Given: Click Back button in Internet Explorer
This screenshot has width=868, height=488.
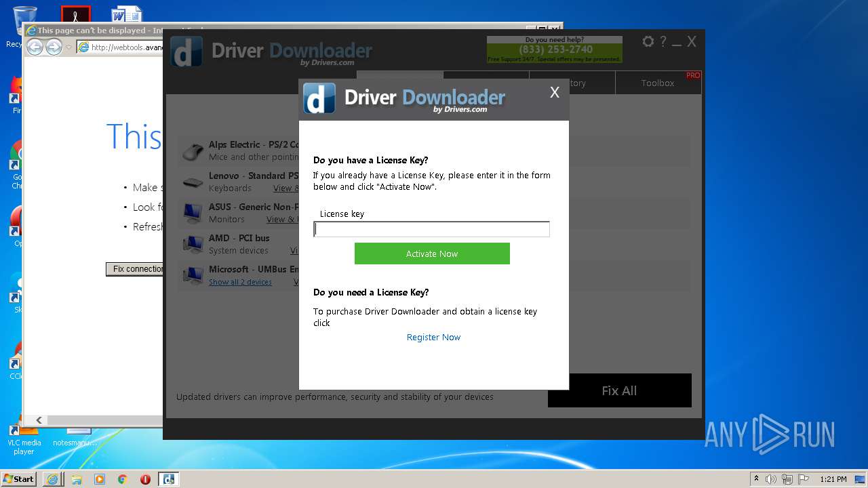Looking at the screenshot, I should 35,47.
